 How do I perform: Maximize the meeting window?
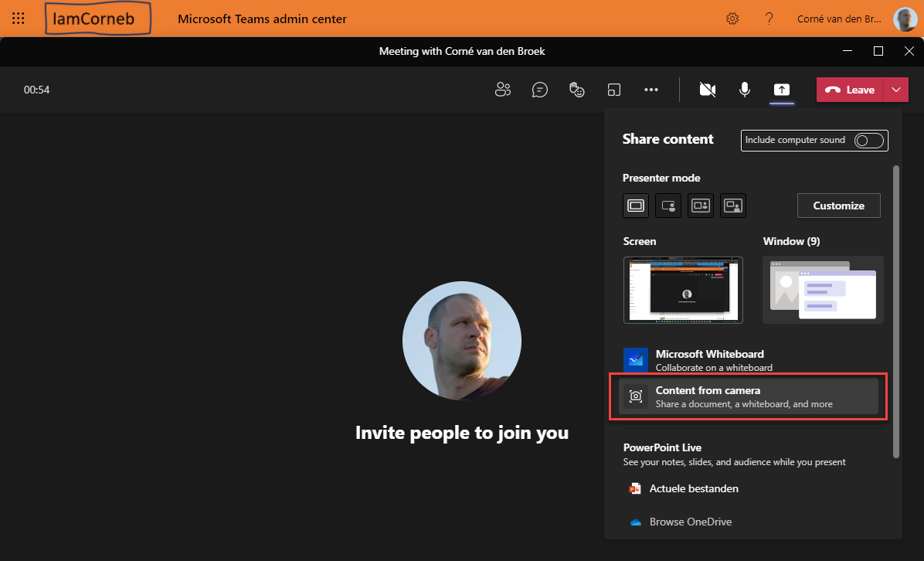click(x=878, y=51)
